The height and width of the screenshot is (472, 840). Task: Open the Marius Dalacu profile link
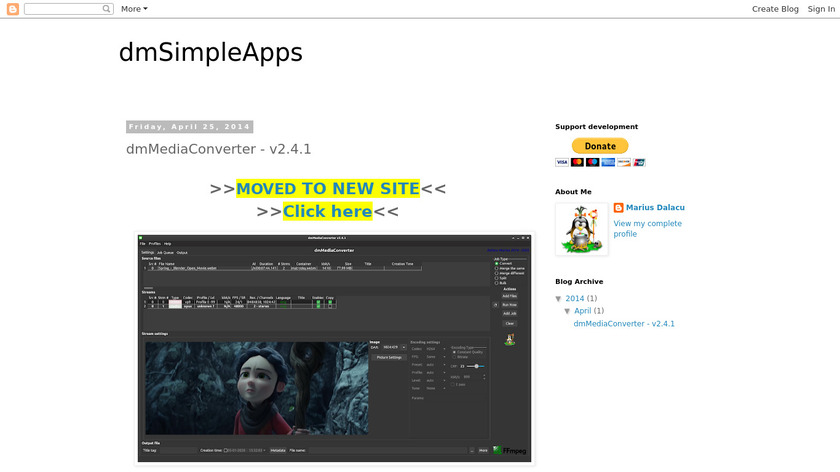pos(655,207)
